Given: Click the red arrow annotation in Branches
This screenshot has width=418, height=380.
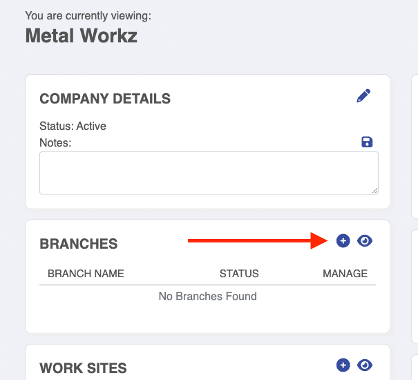Looking at the screenshot, I should pyautogui.click(x=258, y=241).
